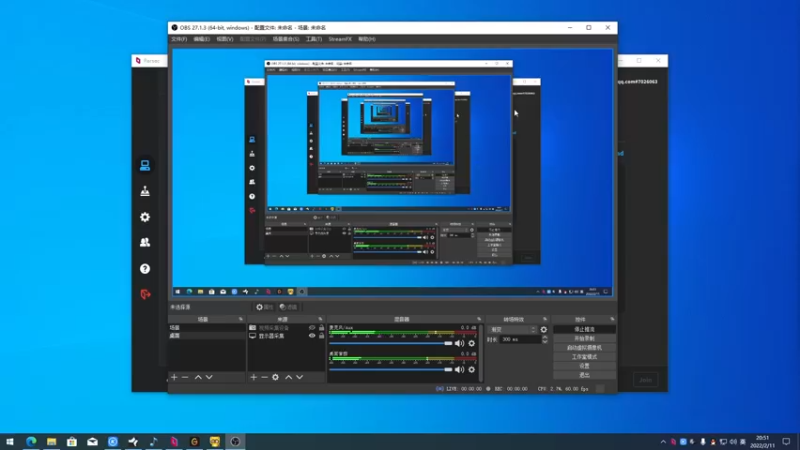Open File Explorer from the taskbar
Image resolution: width=800 pixels, height=450 pixels.
pos(52,441)
